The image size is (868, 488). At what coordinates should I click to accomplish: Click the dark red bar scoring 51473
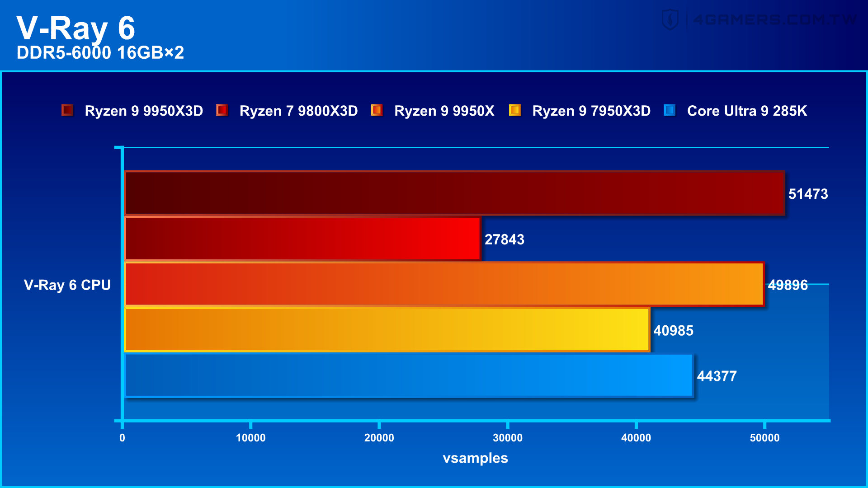coord(454,193)
